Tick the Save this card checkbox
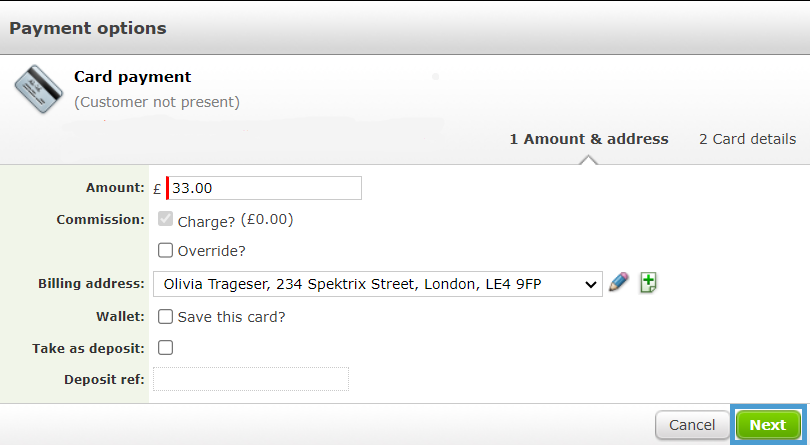This screenshot has width=810, height=445. coord(165,316)
